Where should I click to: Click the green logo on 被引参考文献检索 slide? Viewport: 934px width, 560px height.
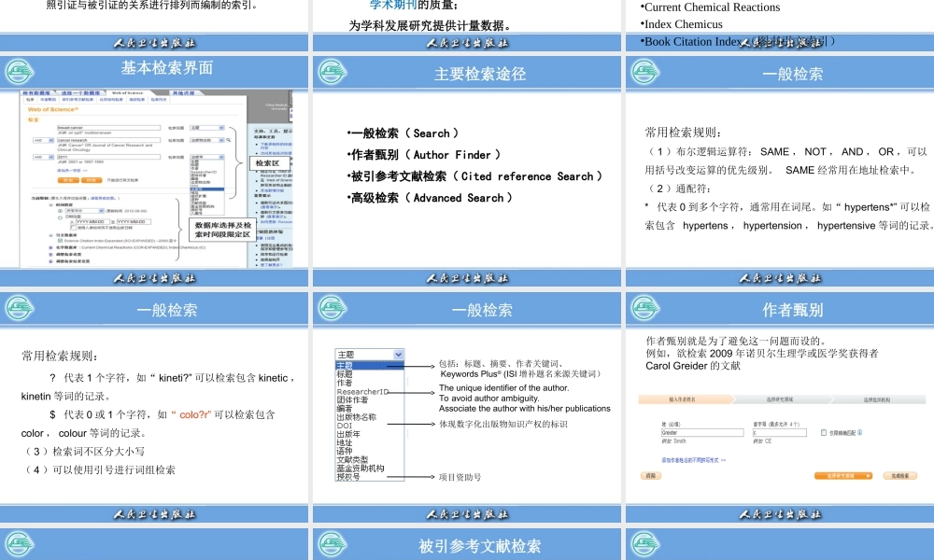click(333, 544)
